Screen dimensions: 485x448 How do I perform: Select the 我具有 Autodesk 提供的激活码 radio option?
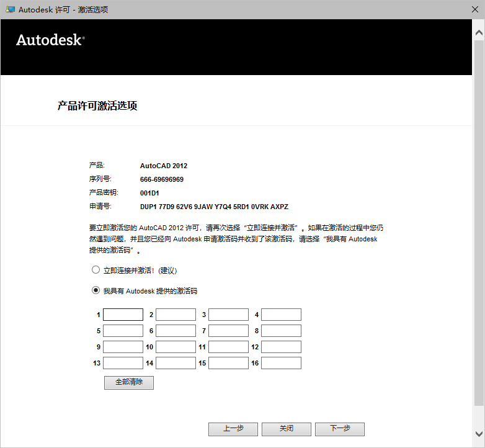click(96, 290)
